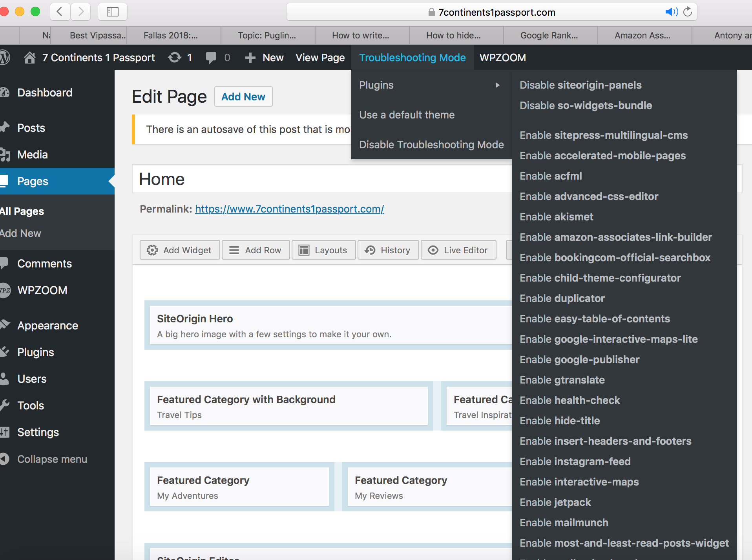The height and width of the screenshot is (560, 752).
Task: Click the Add New page button
Action: click(x=243, y=96)
